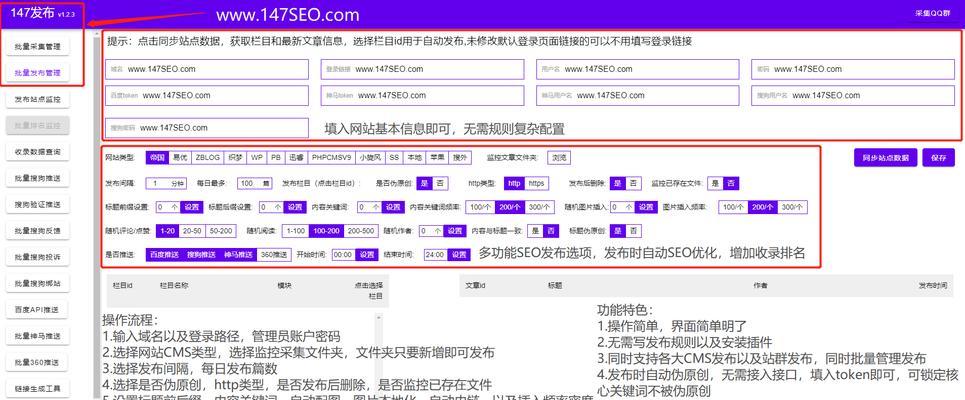This screenshot has height=400, width=965.
Task: Click 设置 for 标题前缀设置
Action: click(x=192, y=207)
